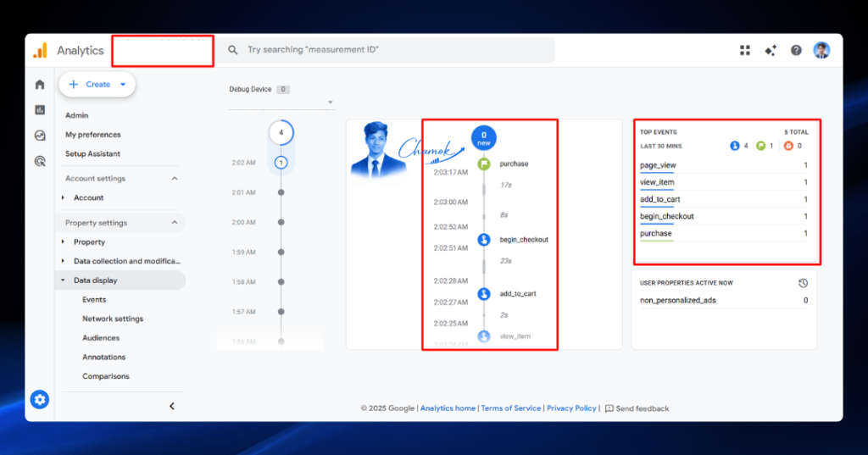Select Audiences under Data display
Screen dimensions: 868x455
pyautogui.click(x=101, y=338)
